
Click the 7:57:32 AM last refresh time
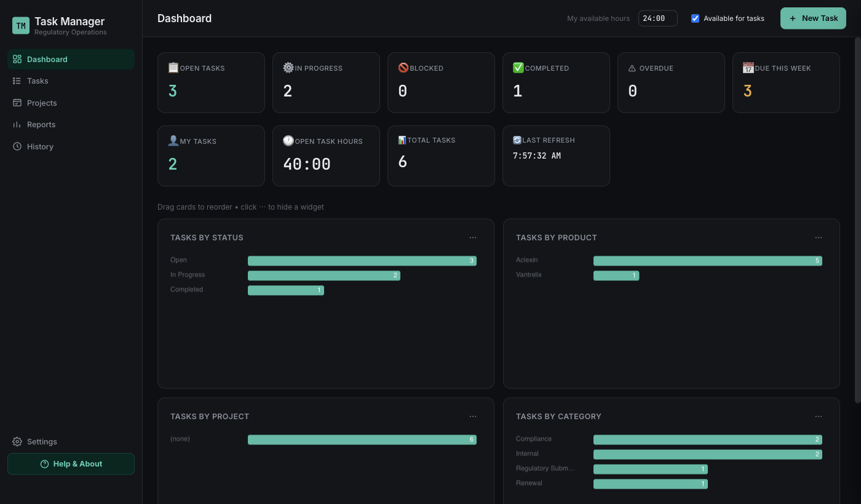pyautogui.click(x=537, y=156)
